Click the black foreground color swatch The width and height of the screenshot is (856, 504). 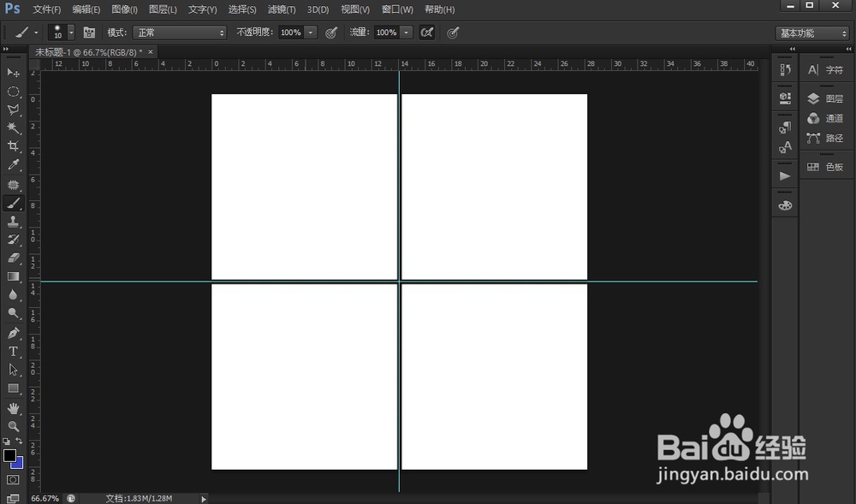(9, 455)
